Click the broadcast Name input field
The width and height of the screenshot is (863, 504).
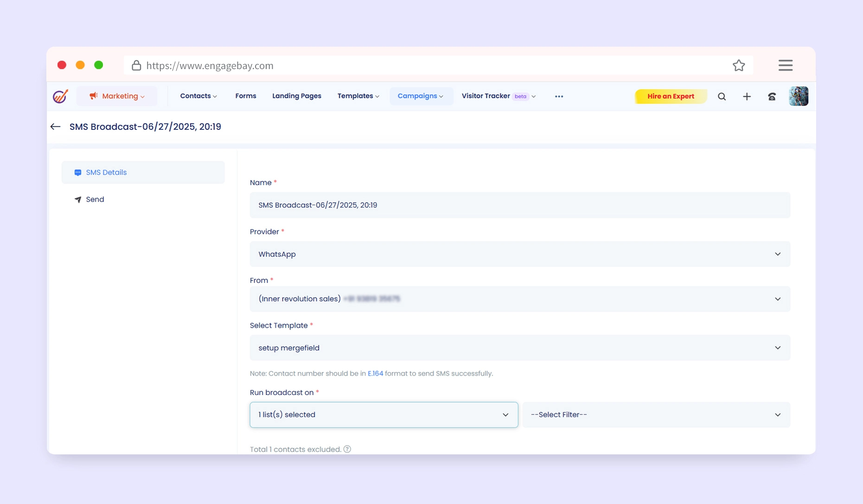[519, 205]
